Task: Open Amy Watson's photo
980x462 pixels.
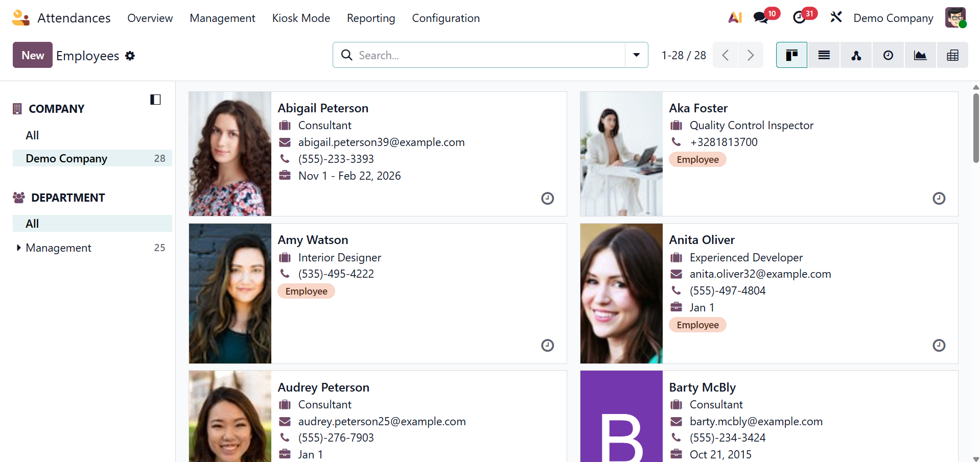Action: [x=230, y=294]
